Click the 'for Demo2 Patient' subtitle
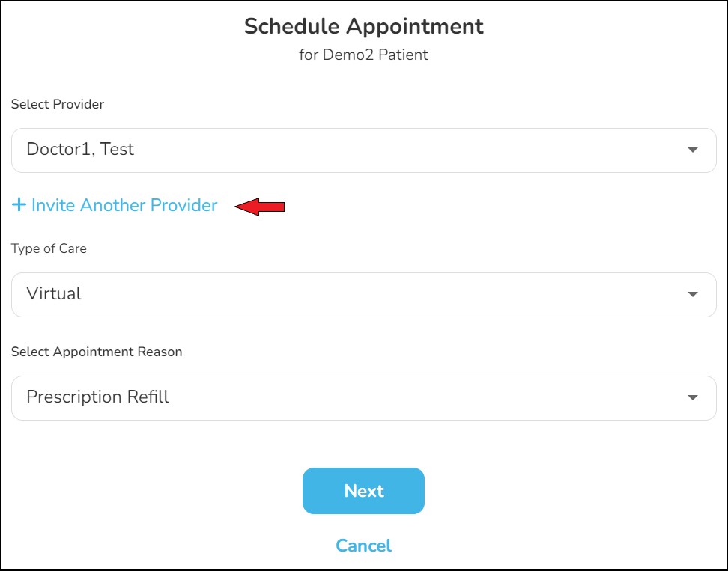Screen dimensions: 728x571 coord(363,55)
